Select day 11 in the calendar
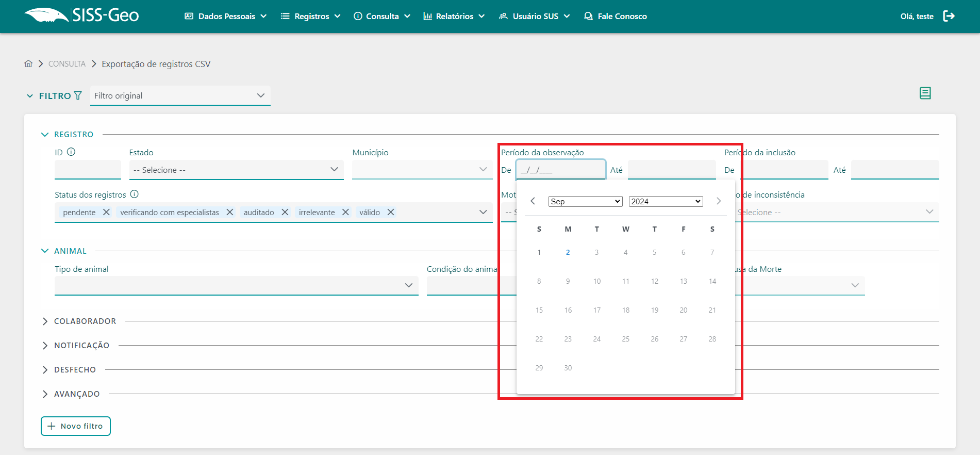Image resolution: width=980 pixels, height=455 pixels. (x=625, y=281)
